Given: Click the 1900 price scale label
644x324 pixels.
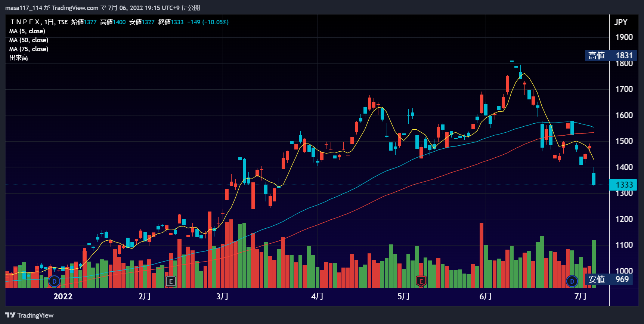Looking at the screenshot, I should point(624,37).
